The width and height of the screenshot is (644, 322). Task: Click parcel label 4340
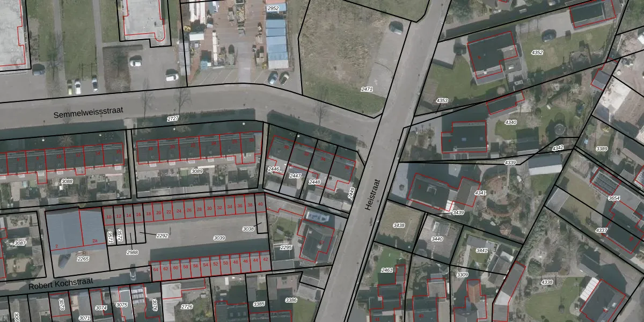click(510, 122)
